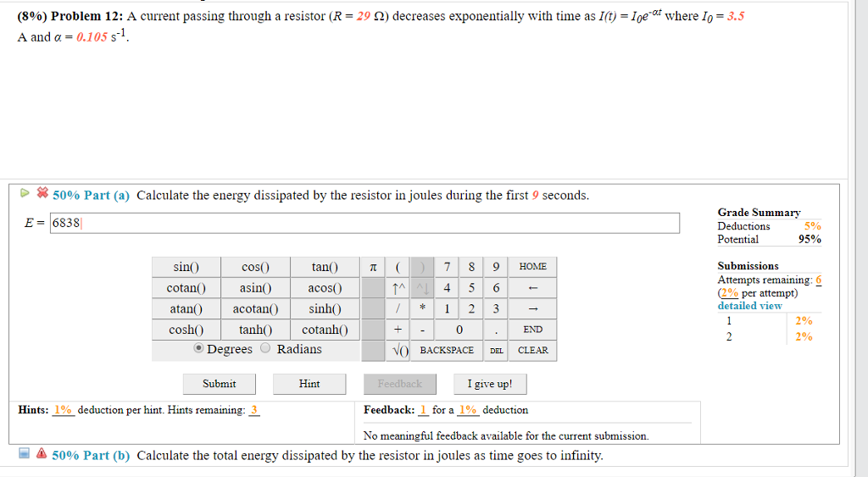868x477 pixels.
Task: Click the pi symbol key
Action: click(x=373, y=267)
